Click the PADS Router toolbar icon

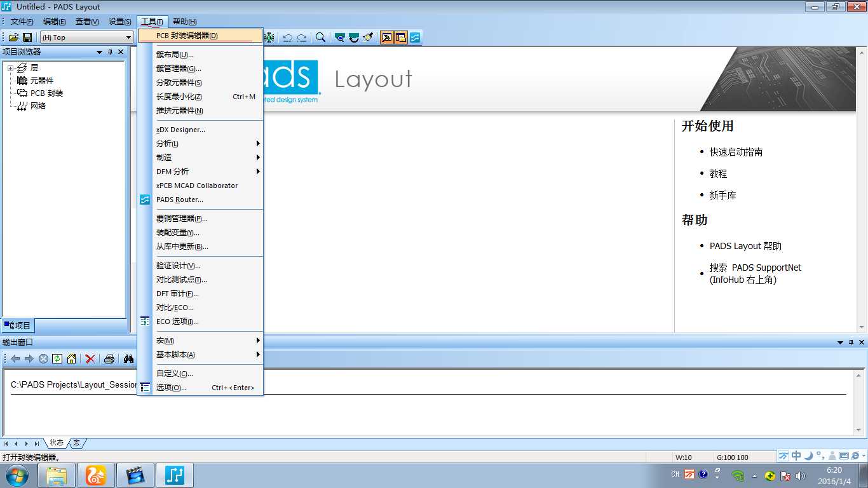415,37
